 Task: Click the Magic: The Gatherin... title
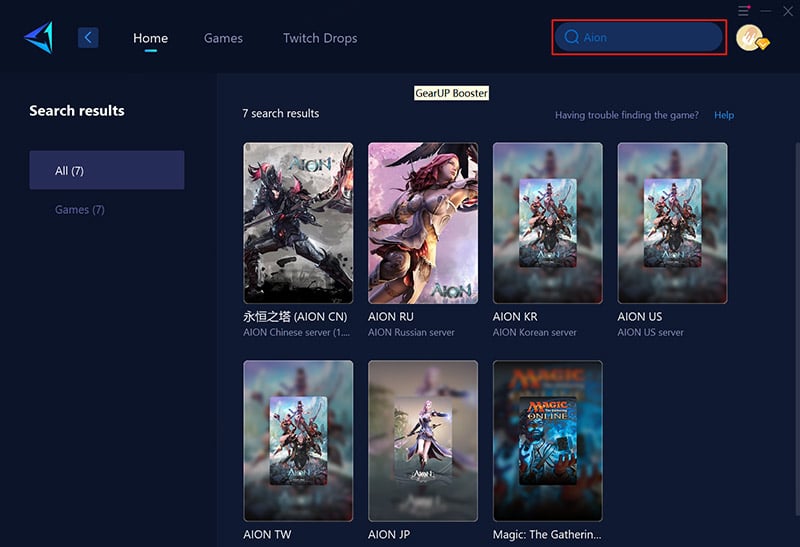(x=547, y=535)
